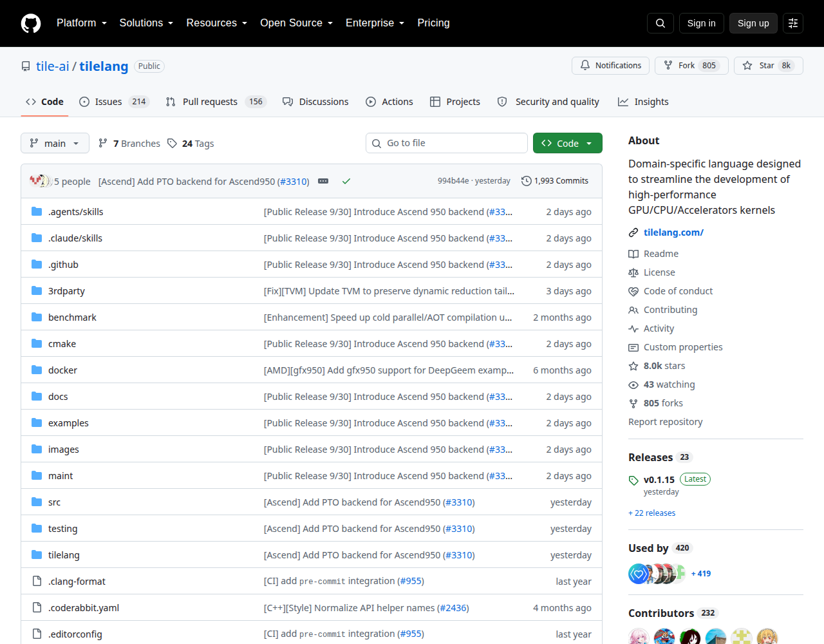View the 7 Branches link
This screenshot has height=644, width=824.
pyautogui.click(x=129, y=144)
